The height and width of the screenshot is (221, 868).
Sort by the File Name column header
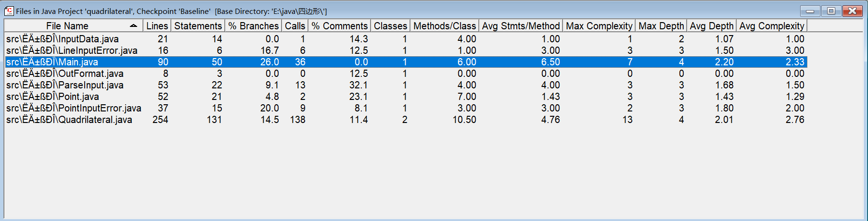[67, 26]
